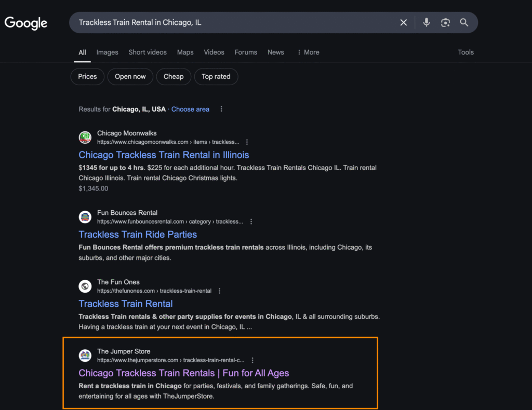Switch to the Videos tab
This screenshot has height=410, width=532.
(x=214, y=52)
